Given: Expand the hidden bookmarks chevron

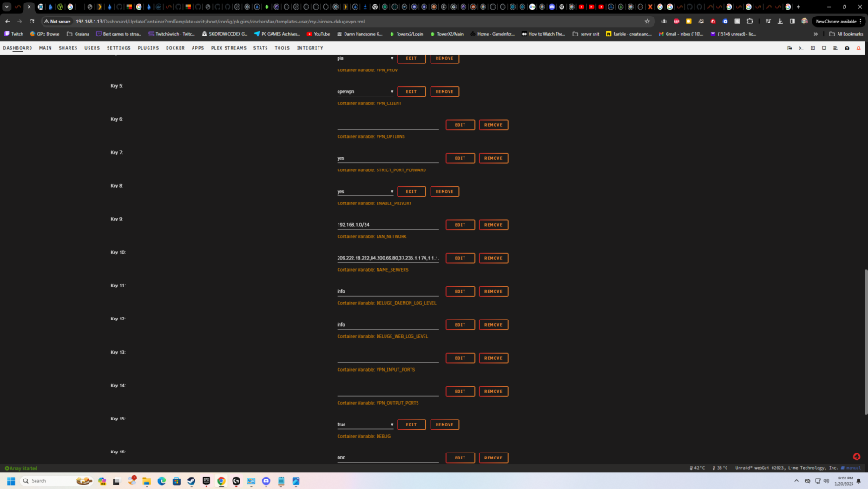Looking at the screenshot, I should (x=815, y=34).
